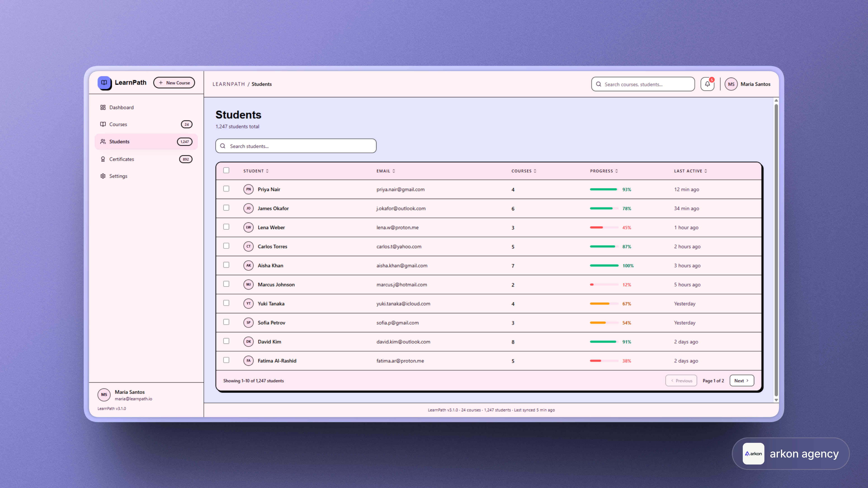Click the LW avatar for Lena Weber
The width and height of the screenshot is (868, 488).
coord(248,227)
